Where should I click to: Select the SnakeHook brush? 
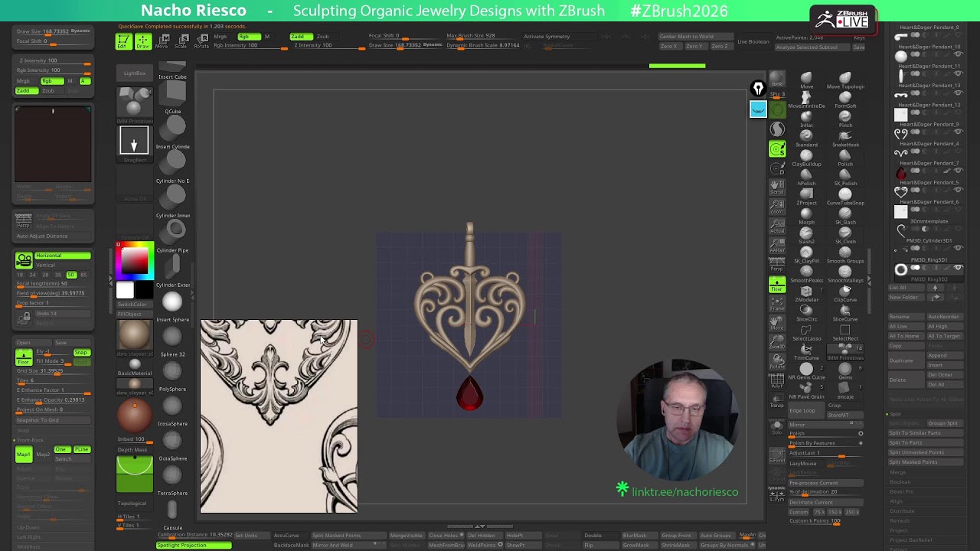point(845,138)
